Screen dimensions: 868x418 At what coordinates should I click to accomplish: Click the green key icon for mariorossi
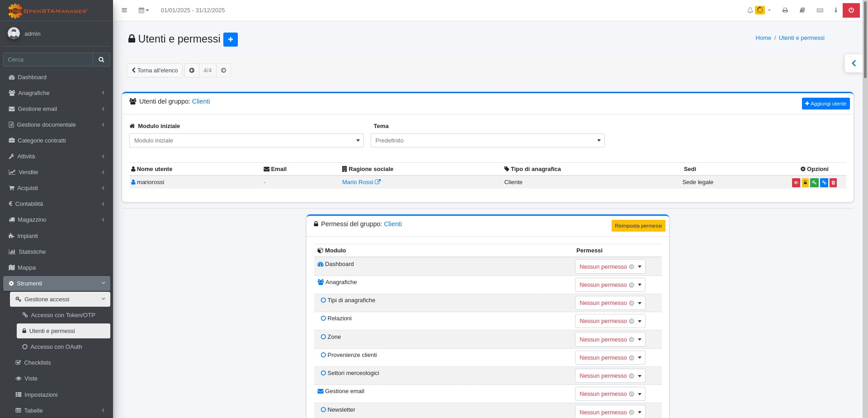coord(814,183)
